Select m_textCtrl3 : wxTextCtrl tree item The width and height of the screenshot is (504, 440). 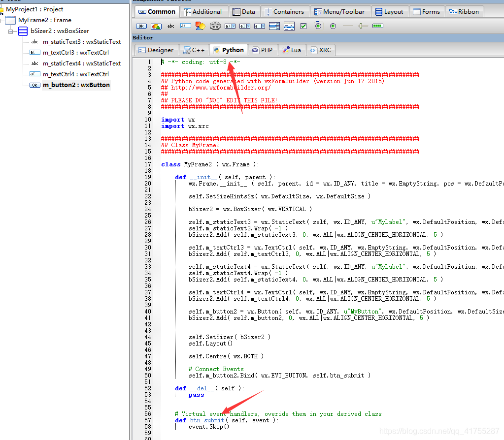(76, 52)
